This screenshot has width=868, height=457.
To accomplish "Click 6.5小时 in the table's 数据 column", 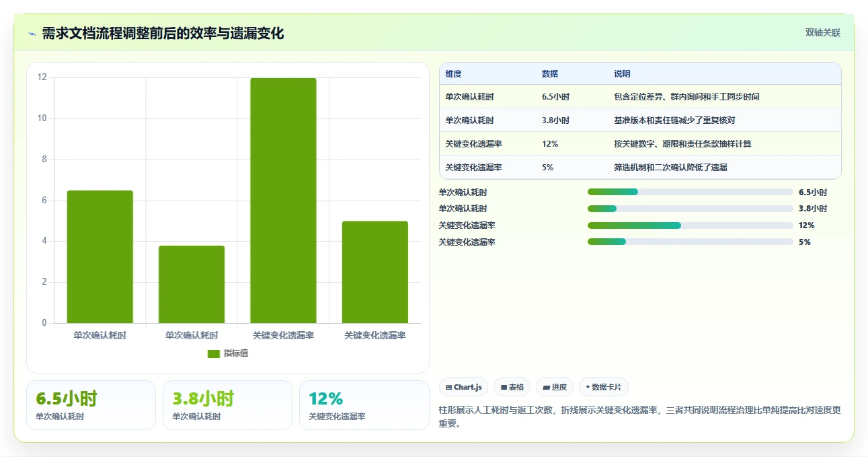I will click(x=555, y=97).
